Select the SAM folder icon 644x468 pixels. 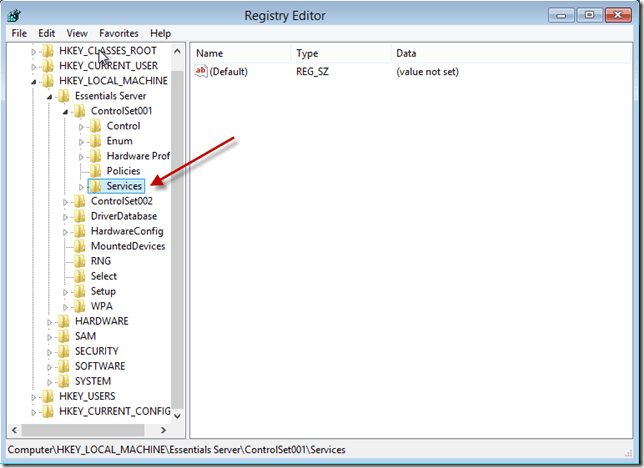point(64,336)
